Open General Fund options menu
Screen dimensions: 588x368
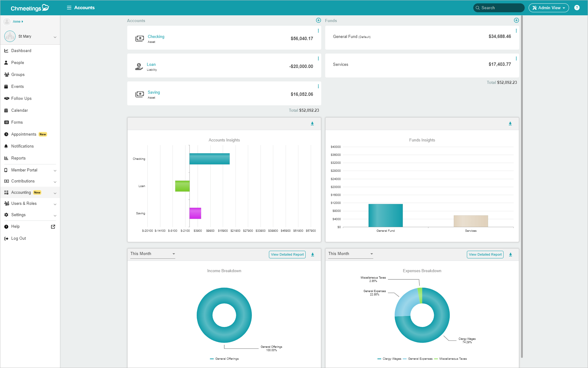pyautogui.click(x=516, y=31)
